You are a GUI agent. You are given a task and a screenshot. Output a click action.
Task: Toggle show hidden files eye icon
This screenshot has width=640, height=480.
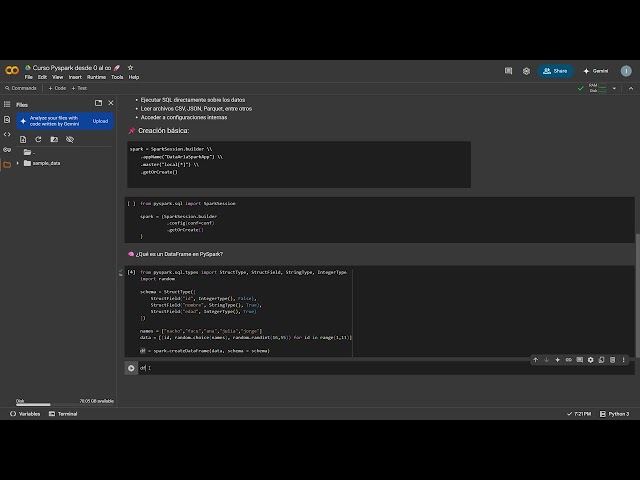click(70, 140)
